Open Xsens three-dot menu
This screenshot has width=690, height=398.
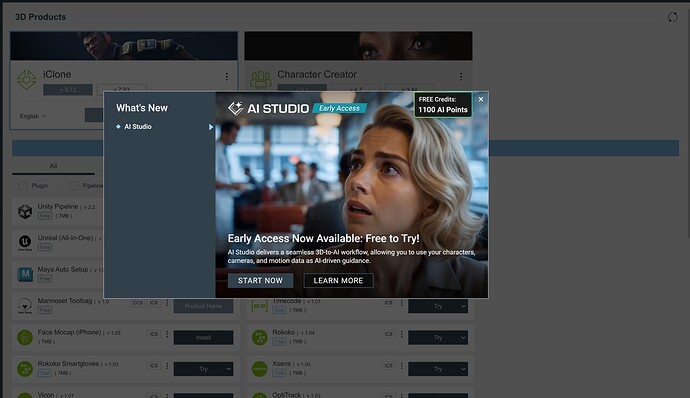(x=402, y=365)
